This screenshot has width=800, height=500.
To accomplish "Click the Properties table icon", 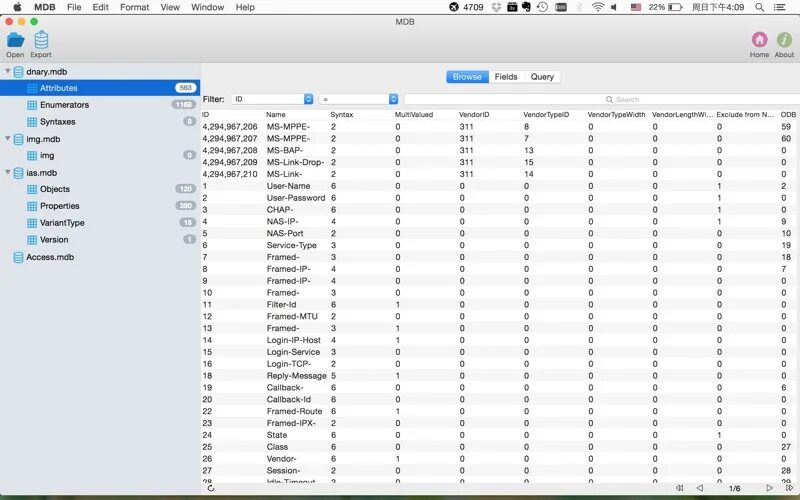I will point(32,206).
